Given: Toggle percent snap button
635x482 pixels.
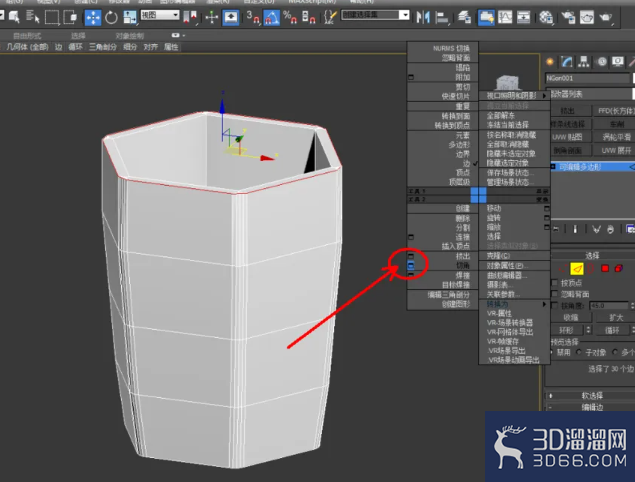Looking at the screenshot, I should coord(290,17).
